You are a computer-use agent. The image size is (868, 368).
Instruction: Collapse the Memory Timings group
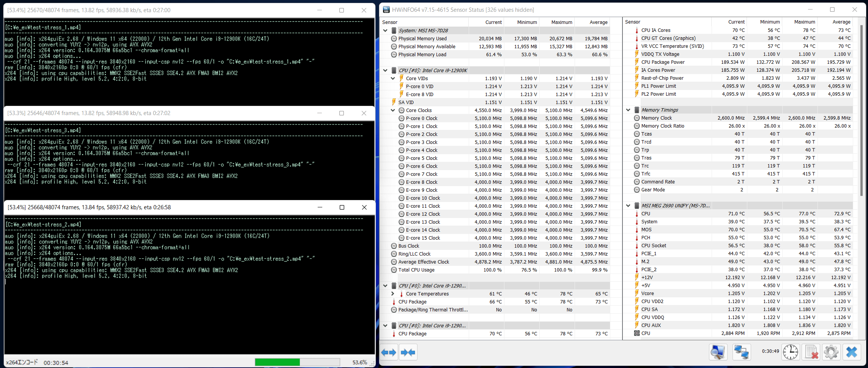pos(628,110)
